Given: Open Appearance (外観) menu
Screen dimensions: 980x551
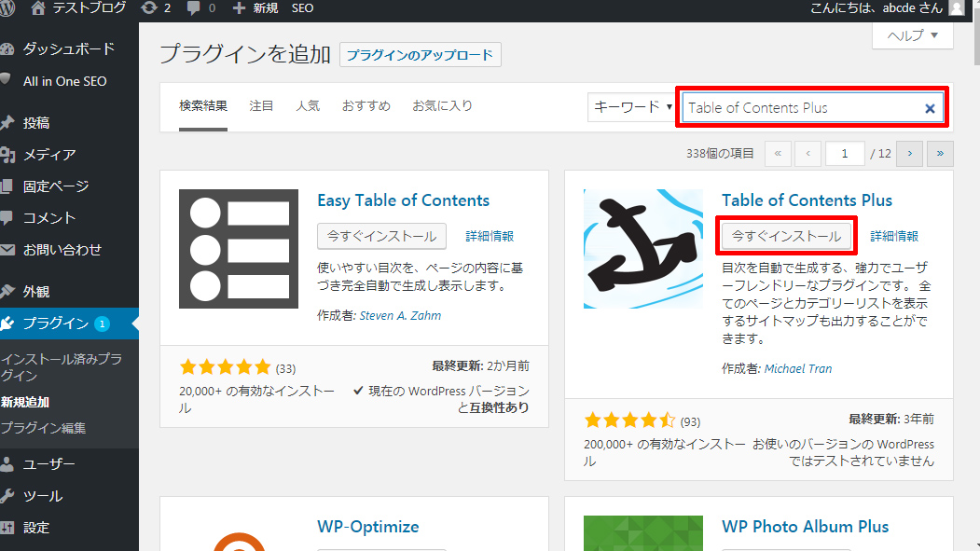Looking at the screenshot, I should pyautogui.click(x=36, y=291).
